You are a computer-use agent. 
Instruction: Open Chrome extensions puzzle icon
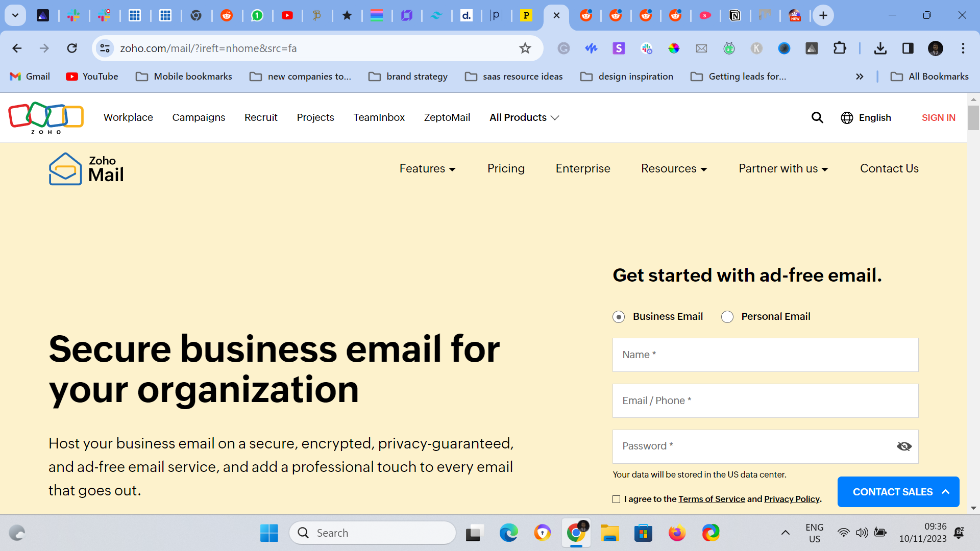click(839, 48)
